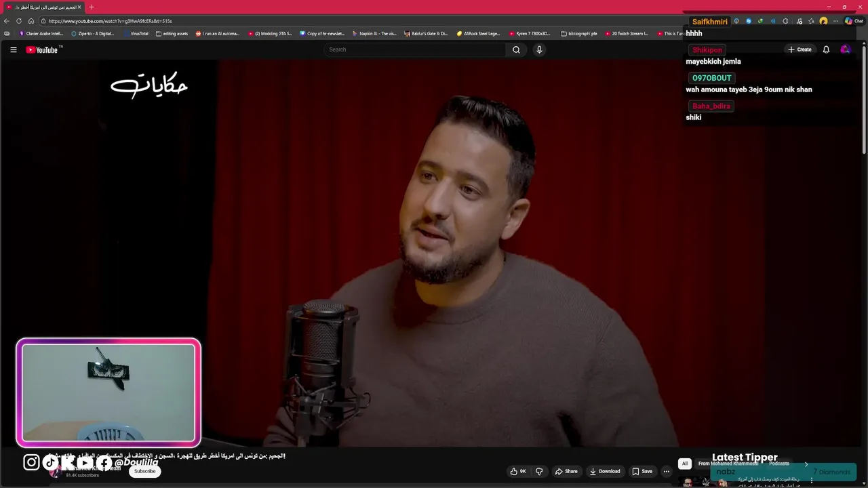Open ASRock Steel Lege... bookmark

click(479, 33)
